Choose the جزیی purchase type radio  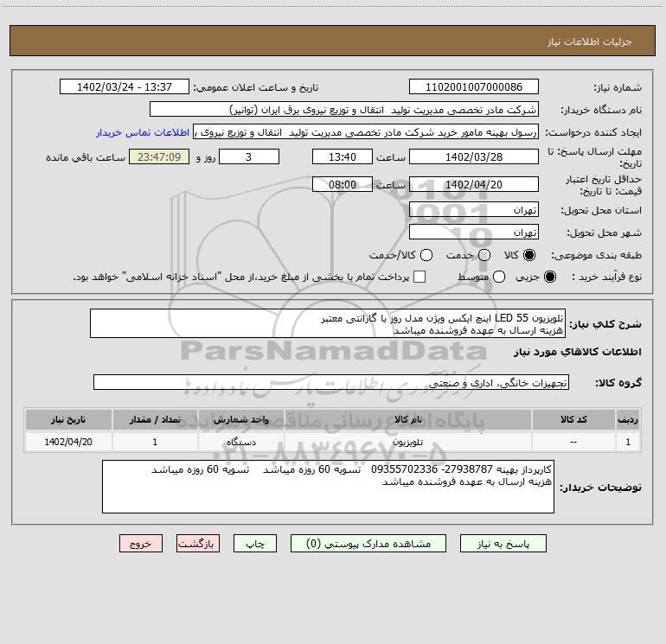click(x=550, y=277)
